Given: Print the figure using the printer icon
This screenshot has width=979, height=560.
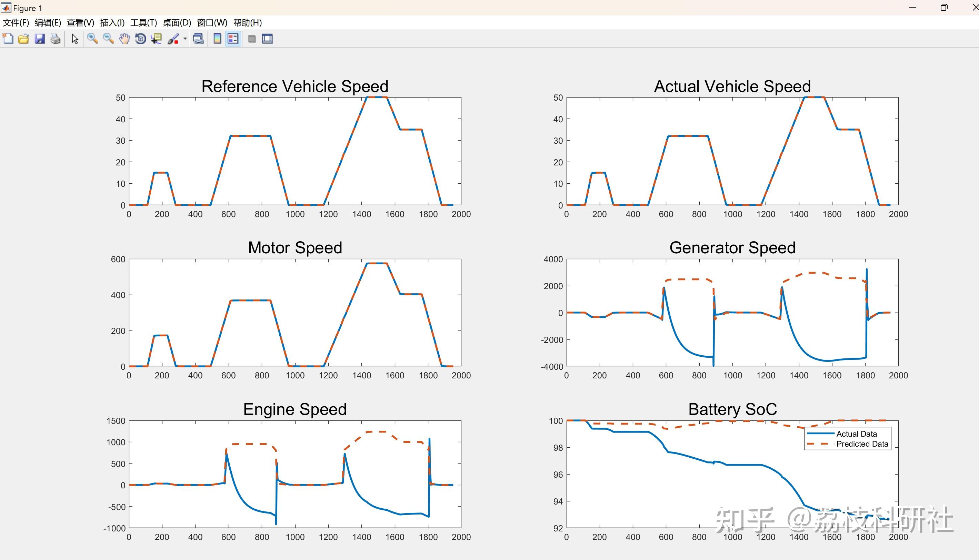Looking at the screenshot, I should coord(56,39).
